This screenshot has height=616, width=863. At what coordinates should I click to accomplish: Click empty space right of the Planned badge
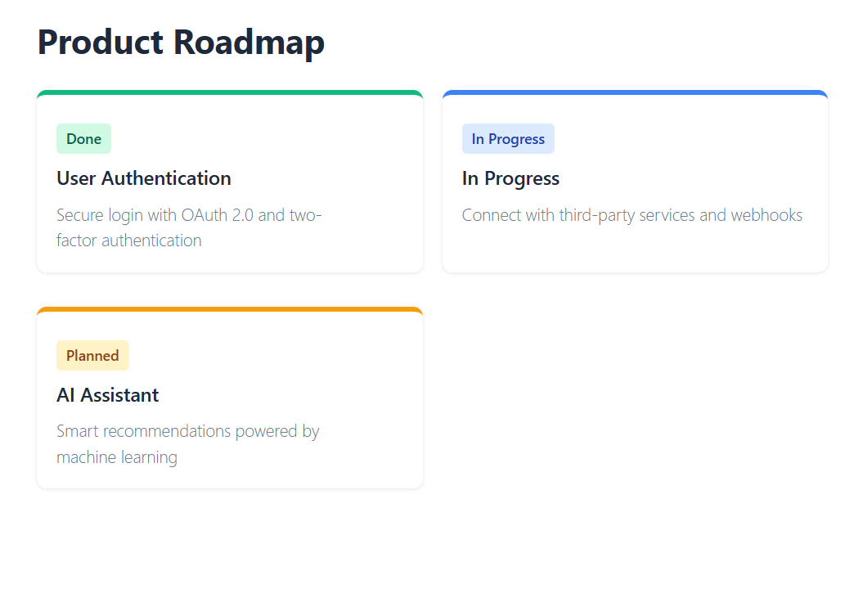(270, 356)
